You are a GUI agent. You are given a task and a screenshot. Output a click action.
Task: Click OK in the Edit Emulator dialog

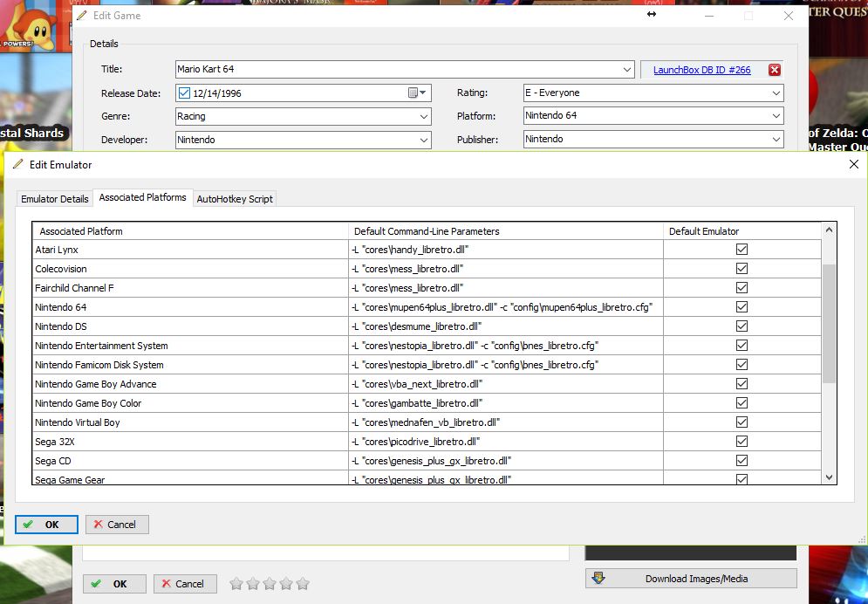(x=46, y=525)
